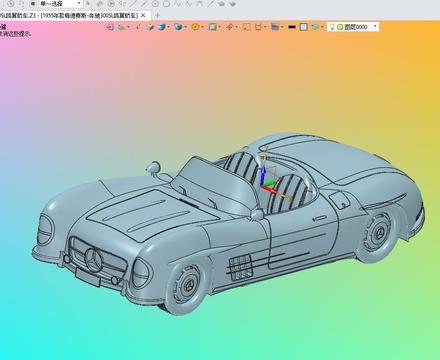Switch to the 300SL model document tab
The height and width of the screenshot is (360, 440).
coord(69,15)
